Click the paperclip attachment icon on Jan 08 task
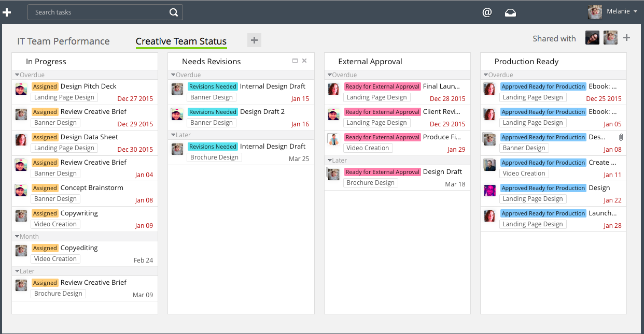 (x=620, y=137)
